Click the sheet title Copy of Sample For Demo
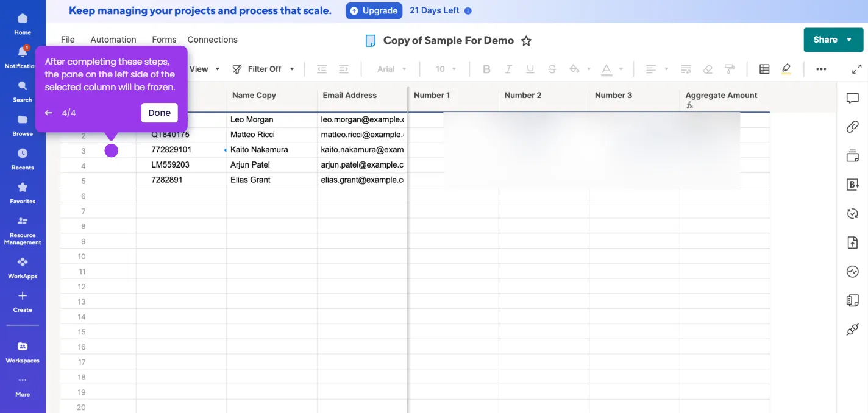 pyautogui.click(x=449, y=41)
